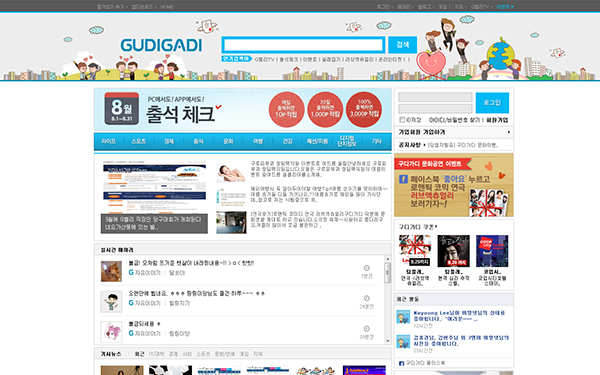This screenshot has width=600, height=375.
Task: Click the red 10P reward circle
Action: (286, 109)
